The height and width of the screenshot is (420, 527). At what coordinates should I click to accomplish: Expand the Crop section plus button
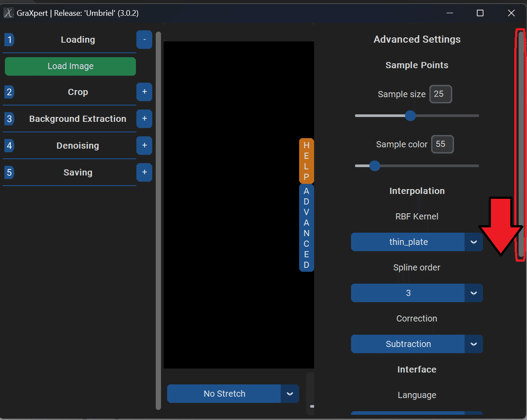(145, 92)
